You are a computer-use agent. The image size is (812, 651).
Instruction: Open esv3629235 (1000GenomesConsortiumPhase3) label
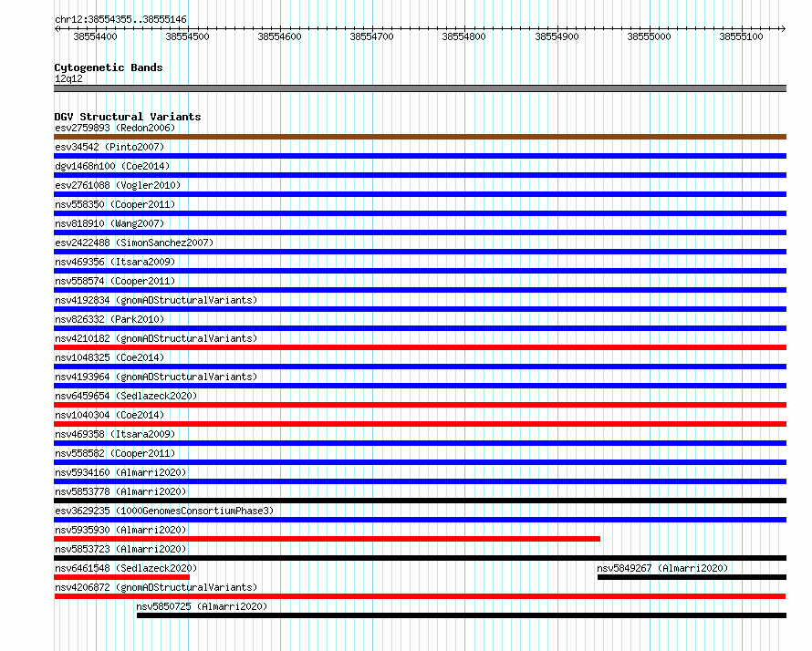tap(164, 511)
